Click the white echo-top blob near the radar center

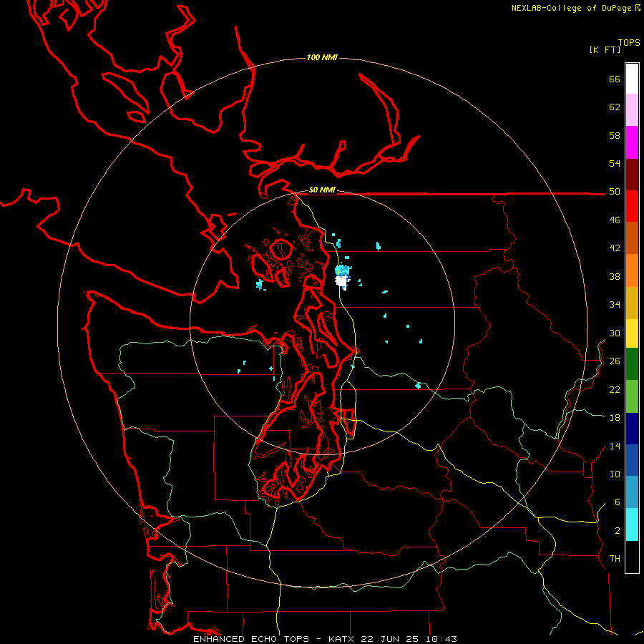pos(342,282)
